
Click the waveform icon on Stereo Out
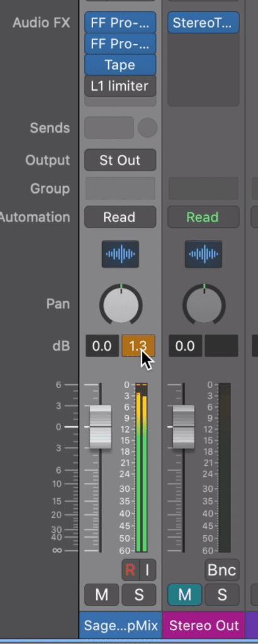click(203, 254)
